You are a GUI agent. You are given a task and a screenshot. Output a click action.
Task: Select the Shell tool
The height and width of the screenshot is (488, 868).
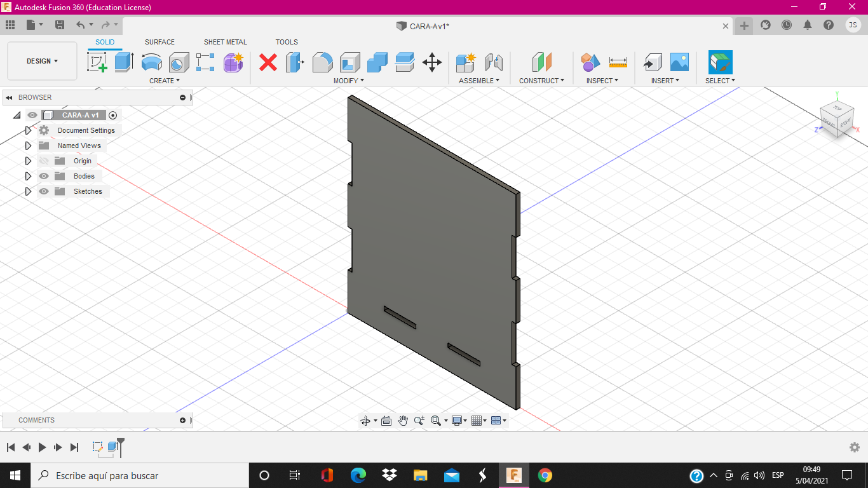[x=349, y=62]
